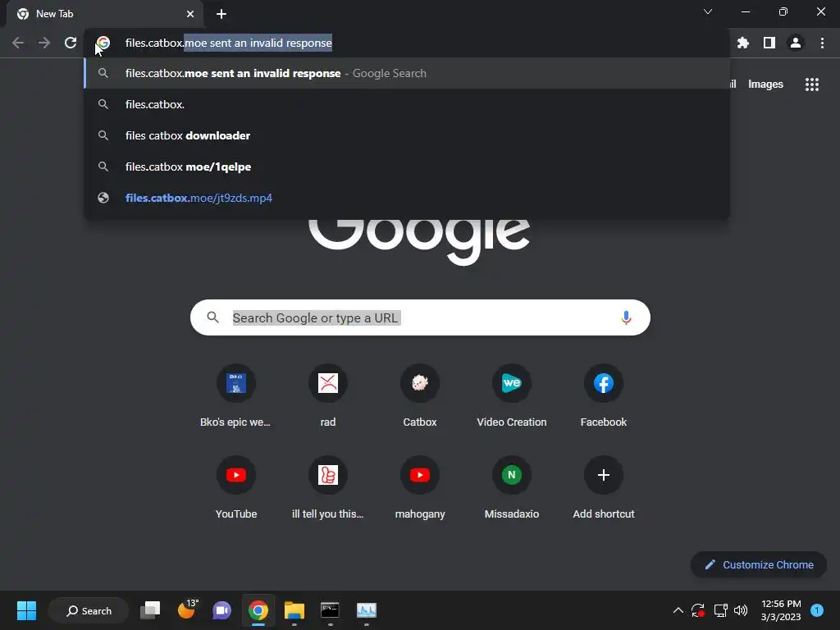
Task: Click the taskbar Search box
Action: pyautogui.click(x=89, y=610)
